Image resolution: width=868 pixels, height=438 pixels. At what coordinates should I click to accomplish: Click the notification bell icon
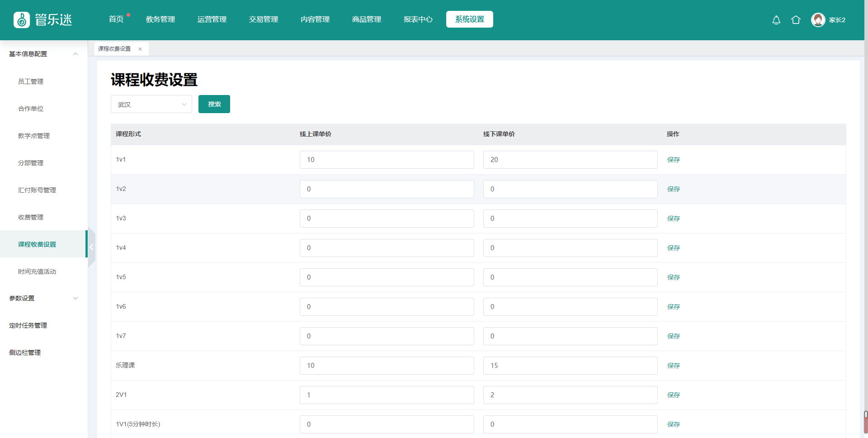coord(776,20)
